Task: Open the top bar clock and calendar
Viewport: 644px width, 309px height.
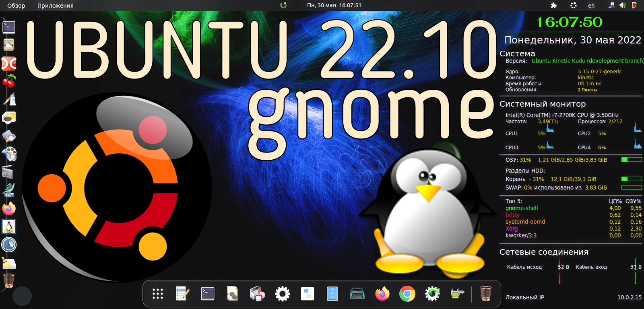Action: 334,6
